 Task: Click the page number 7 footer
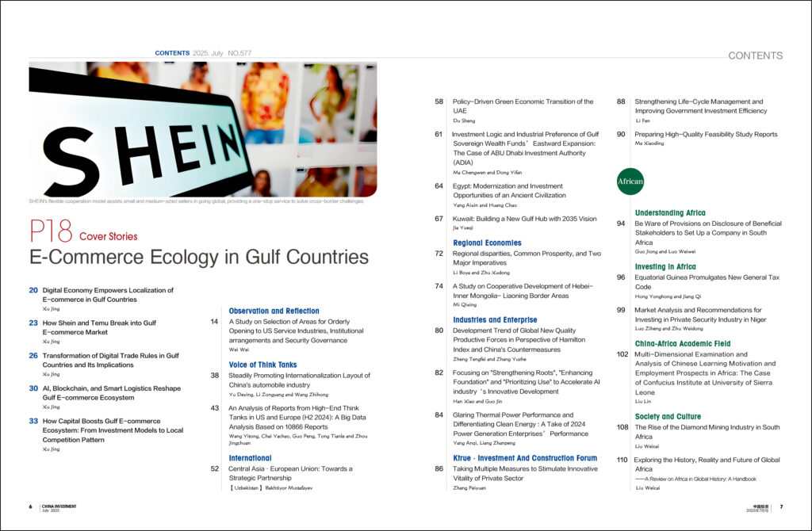point(781,507)
